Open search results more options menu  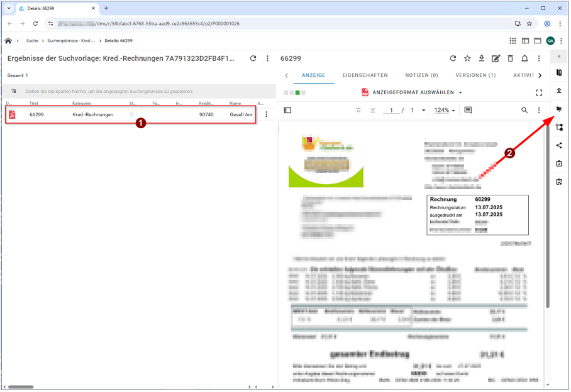coord(267,58)
